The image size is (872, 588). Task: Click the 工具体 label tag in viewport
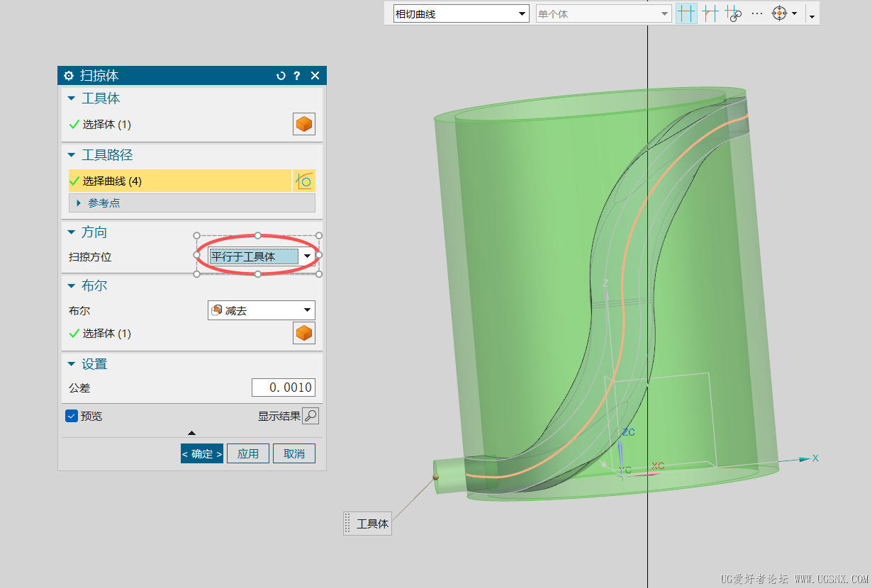tap(373, 524)
